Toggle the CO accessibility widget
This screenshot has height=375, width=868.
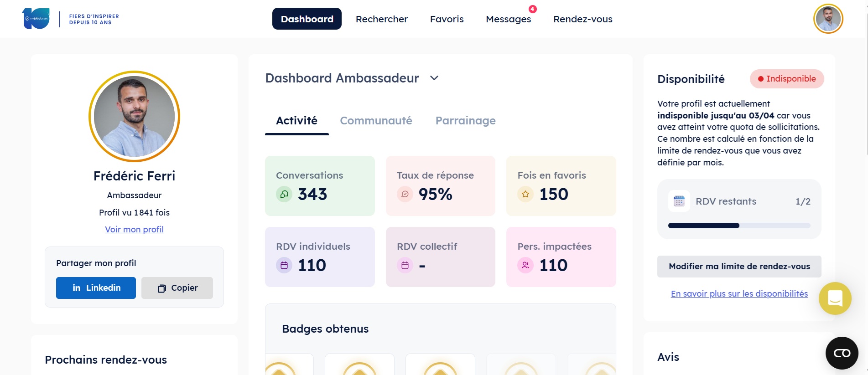point(841,353)
